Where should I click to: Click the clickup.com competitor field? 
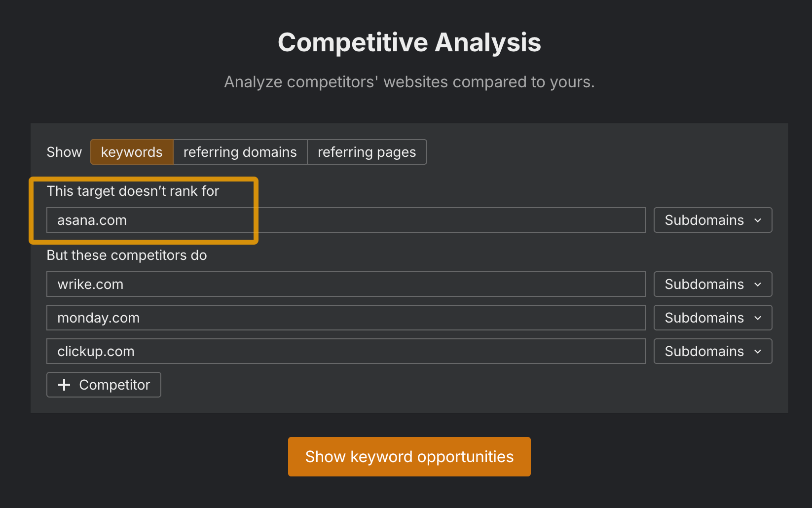(345, 351)
